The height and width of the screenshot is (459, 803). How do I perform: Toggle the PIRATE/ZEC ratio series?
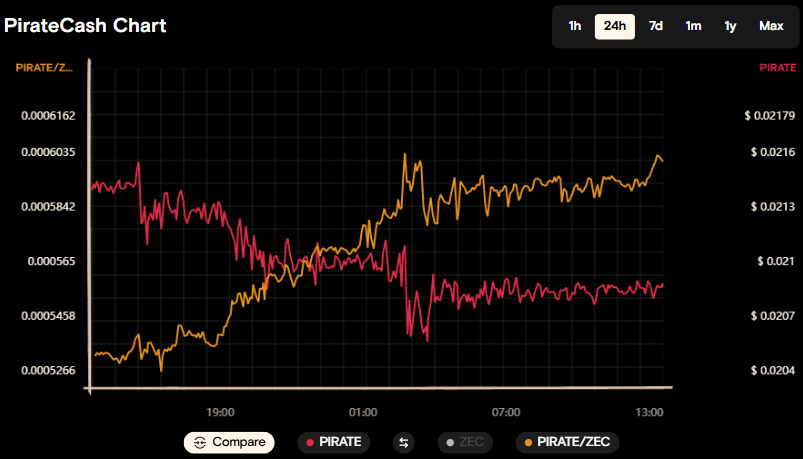(x=567, y=442)
